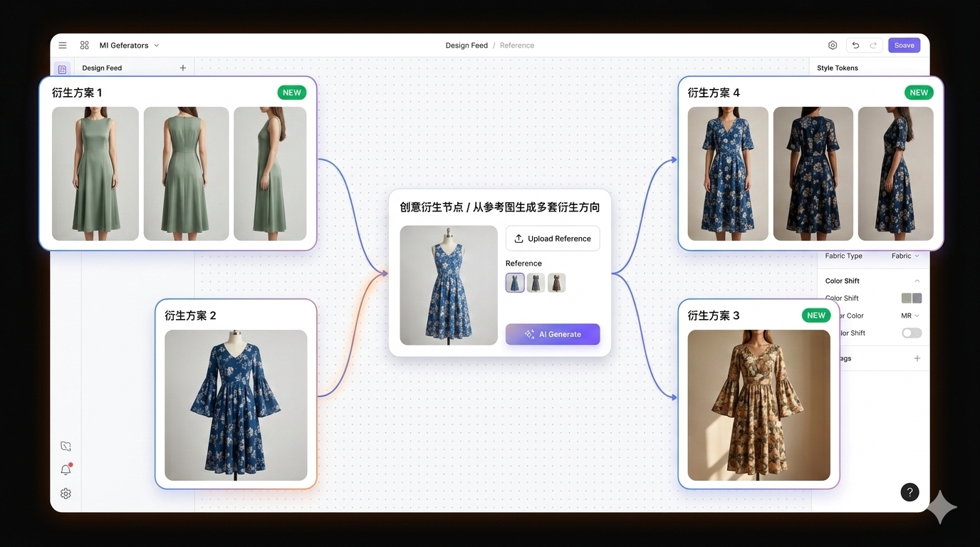Open front view of green dress 衍生方案 1
The image size is (980, 547).
point(95,174)
